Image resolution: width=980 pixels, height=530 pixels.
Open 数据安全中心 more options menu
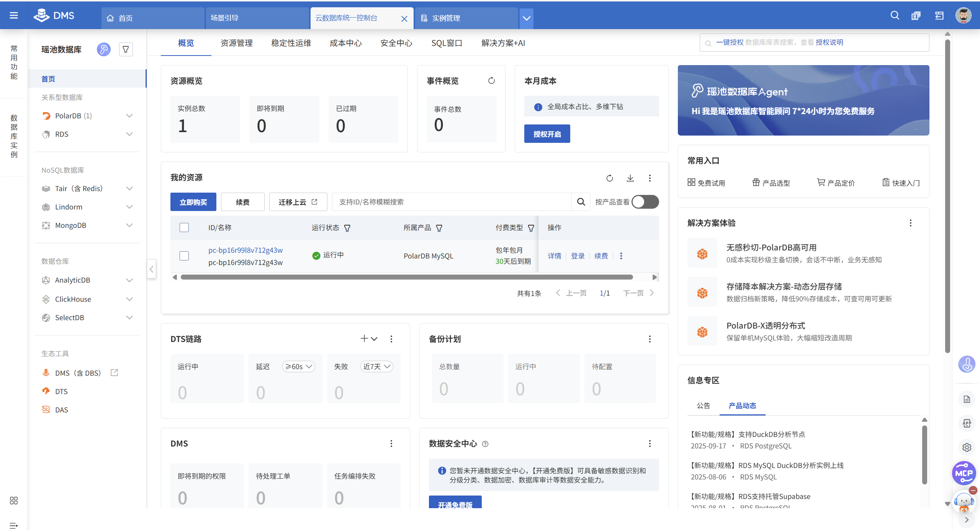coord(650,443)
